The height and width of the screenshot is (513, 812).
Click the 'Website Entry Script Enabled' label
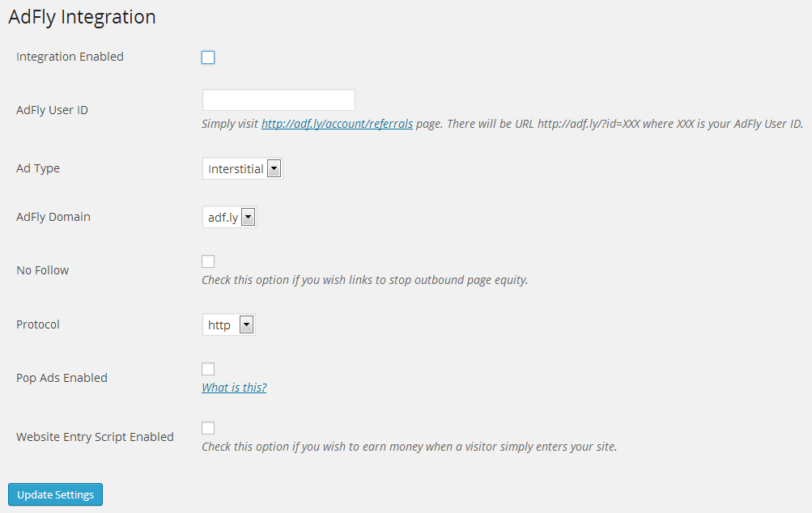95,437
